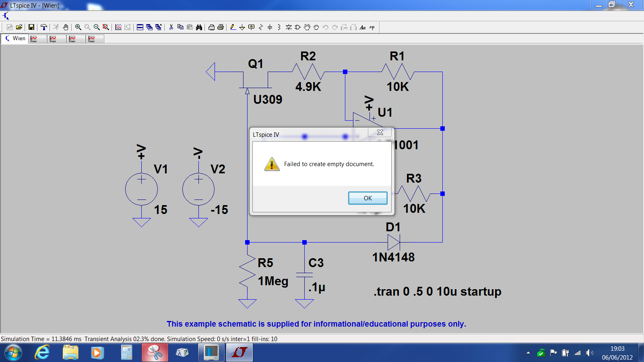Click the V1 voltage source symbol
This screenshot has width=644, height=362.
coord(141,189)
